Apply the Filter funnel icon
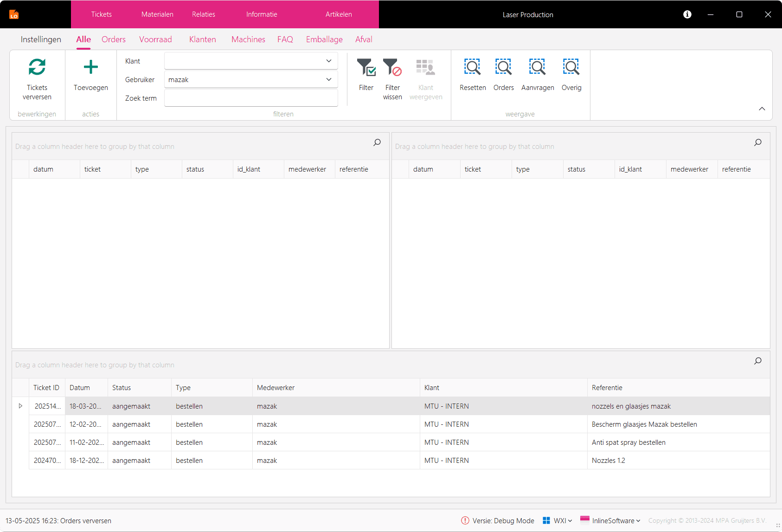This screenshot has height=532, width=782. pyautogui.click(x=366, y=67)
